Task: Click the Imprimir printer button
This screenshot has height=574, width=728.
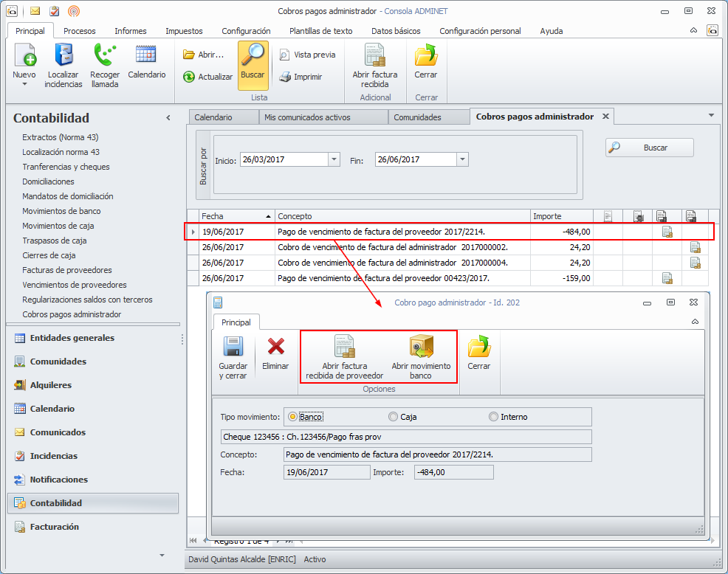Action: point(301,77)
